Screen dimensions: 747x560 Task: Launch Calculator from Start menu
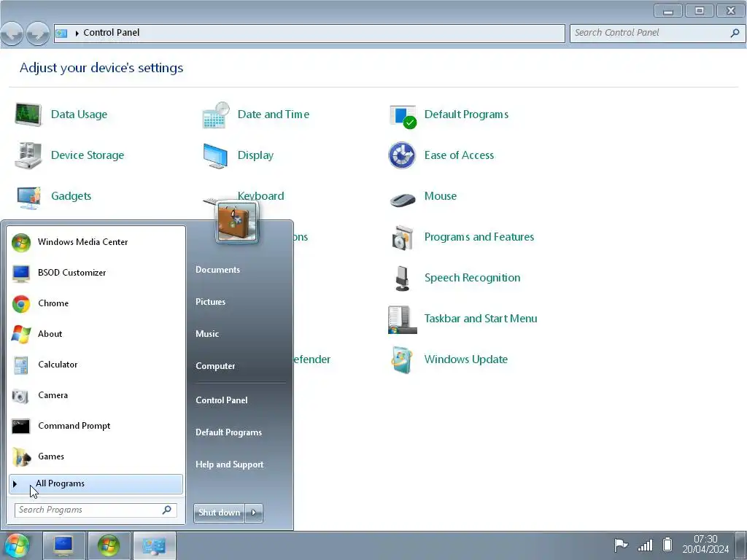[96, 365]
